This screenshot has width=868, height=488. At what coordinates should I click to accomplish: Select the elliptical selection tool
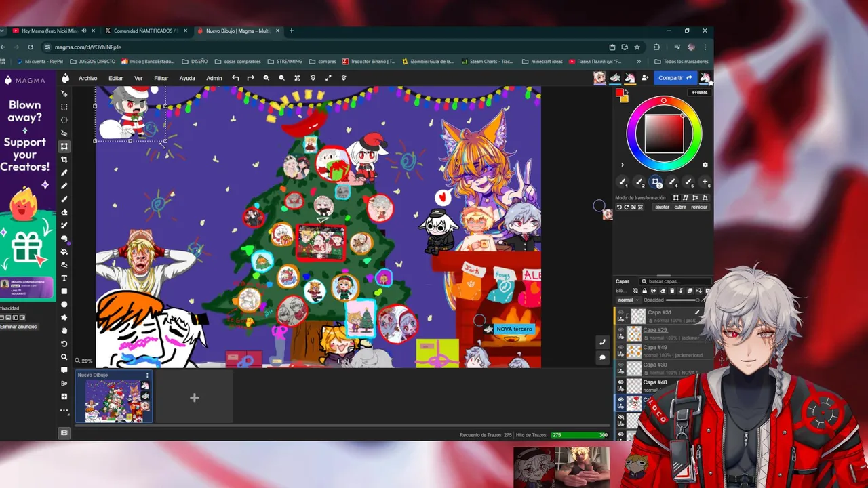click(x=64, y=120)
